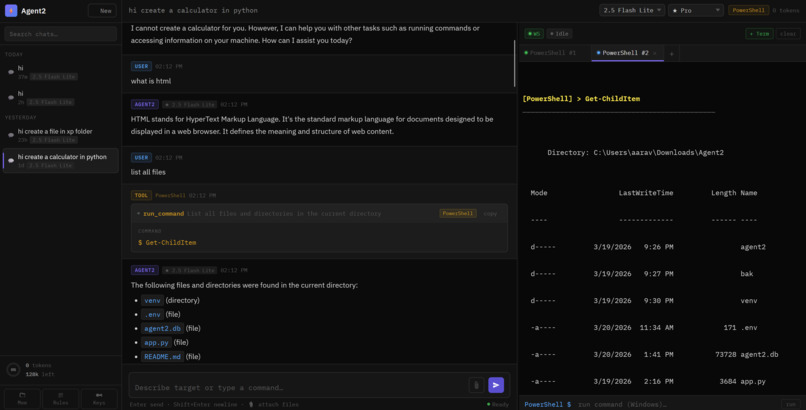Click the Ready status indicator
Viewport: 806px width, 410px height.
(x=498, y=404)
